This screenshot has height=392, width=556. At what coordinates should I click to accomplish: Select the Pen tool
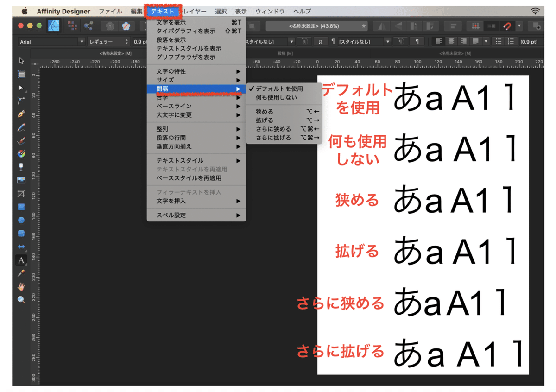(21, 114)
